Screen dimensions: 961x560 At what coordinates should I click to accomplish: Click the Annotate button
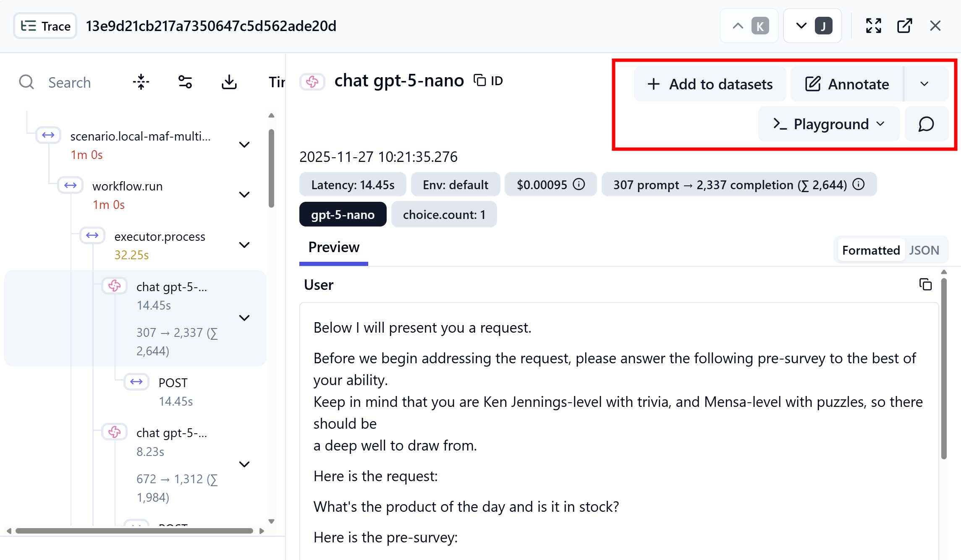coord(847,84)
